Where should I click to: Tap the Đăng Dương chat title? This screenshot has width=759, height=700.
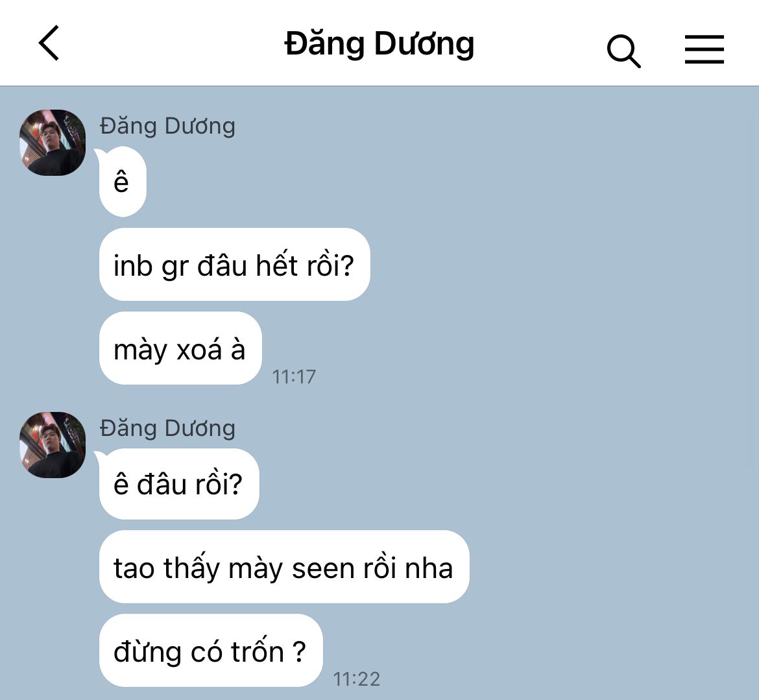click(379, 44)
